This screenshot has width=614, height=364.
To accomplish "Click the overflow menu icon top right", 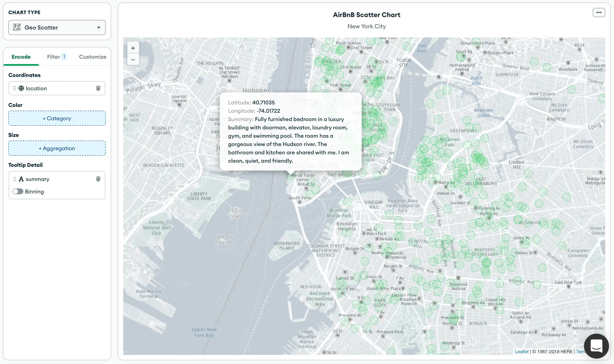I will (599, 12).
